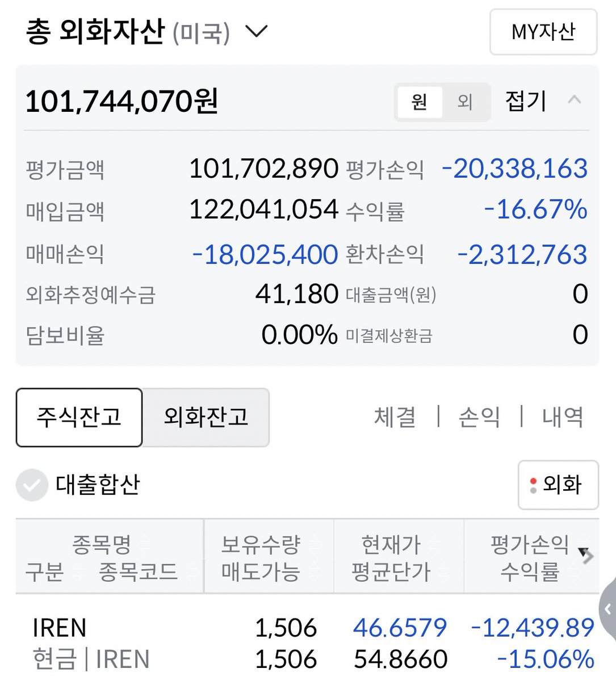Switch currency display to 외
Screen dimensions: 616x681
pos(465,102)
